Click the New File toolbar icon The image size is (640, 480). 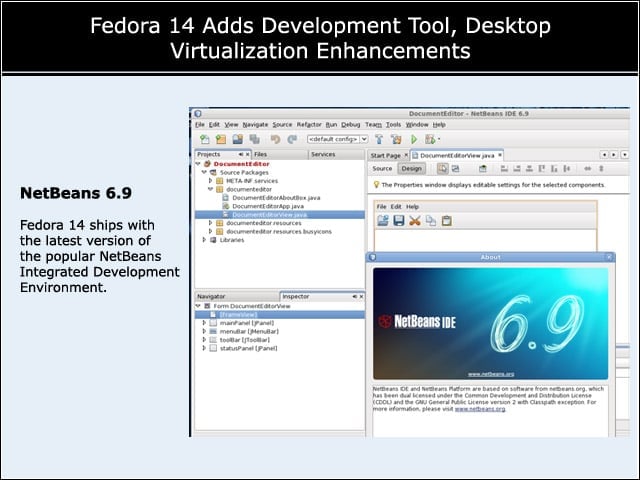point(204,139)
